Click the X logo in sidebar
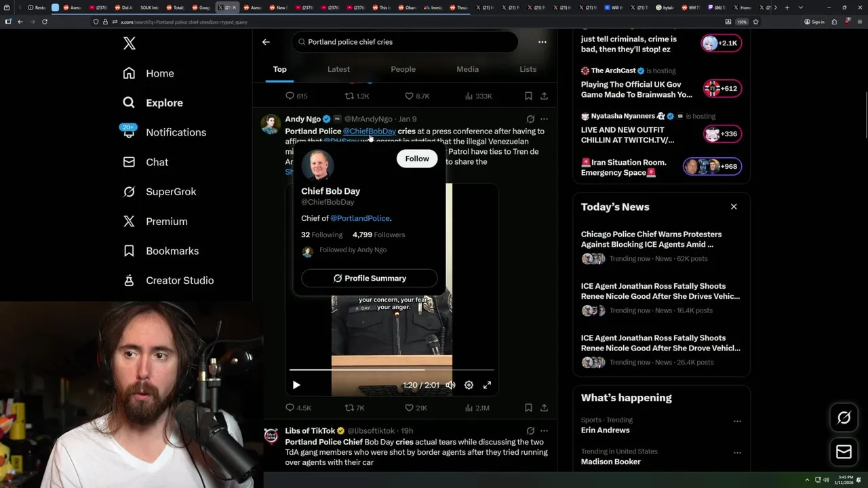868x488 pixels. click(x=130, y=43)
